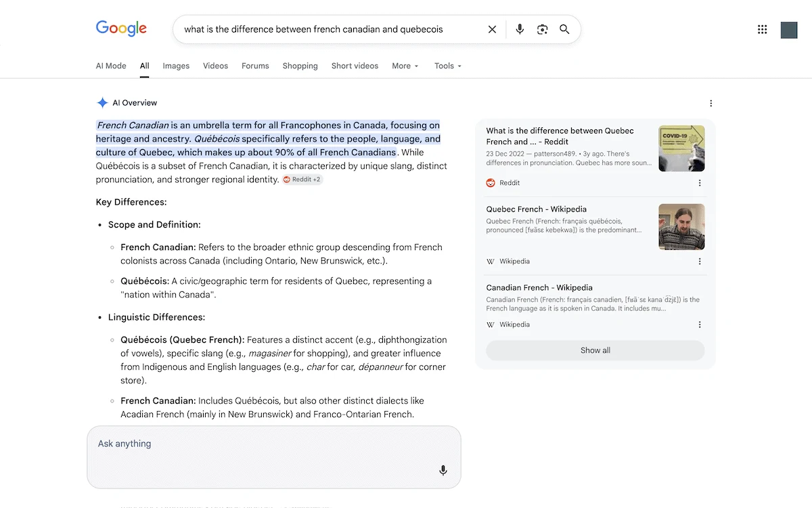812x508 pixels.
Task: Click the 'Linguistic Differences:' bullet
Action: 156,317
